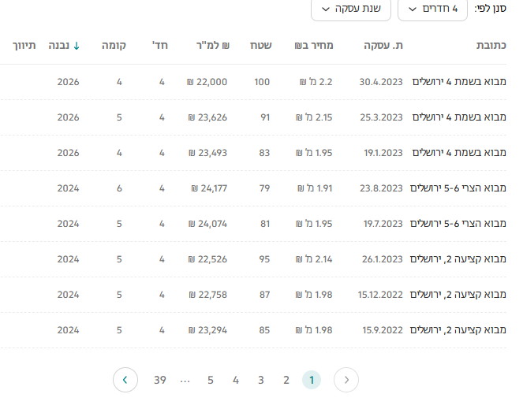Jump to page 5
The image size is (523, 420).
coord(211,380)
